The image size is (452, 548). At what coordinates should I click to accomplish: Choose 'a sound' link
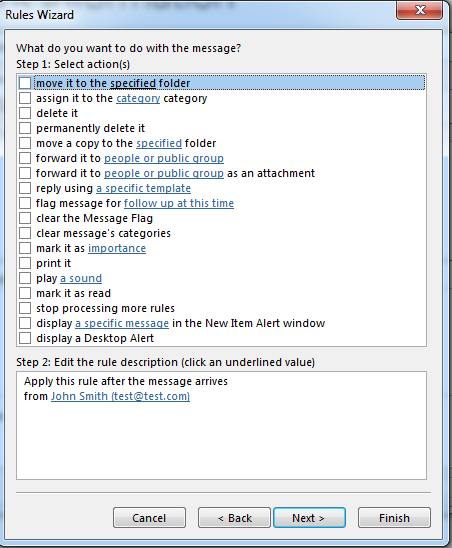[x=81, y=278]
